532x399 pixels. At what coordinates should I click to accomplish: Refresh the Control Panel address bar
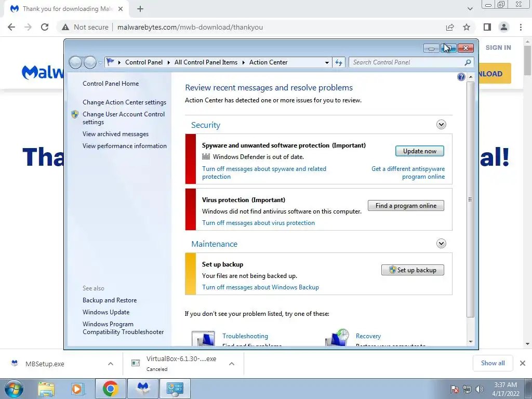[x=339, y=62]
